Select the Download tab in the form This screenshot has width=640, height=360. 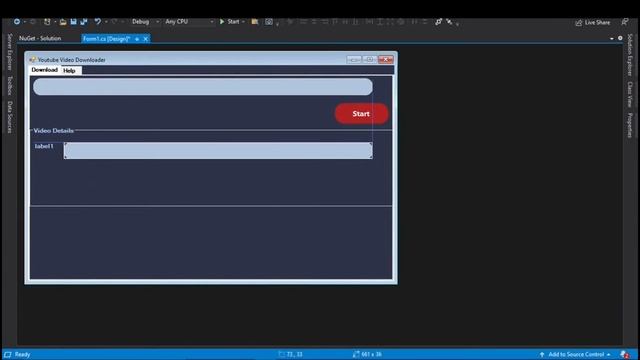pyautogui.click(x=45, y=70)
